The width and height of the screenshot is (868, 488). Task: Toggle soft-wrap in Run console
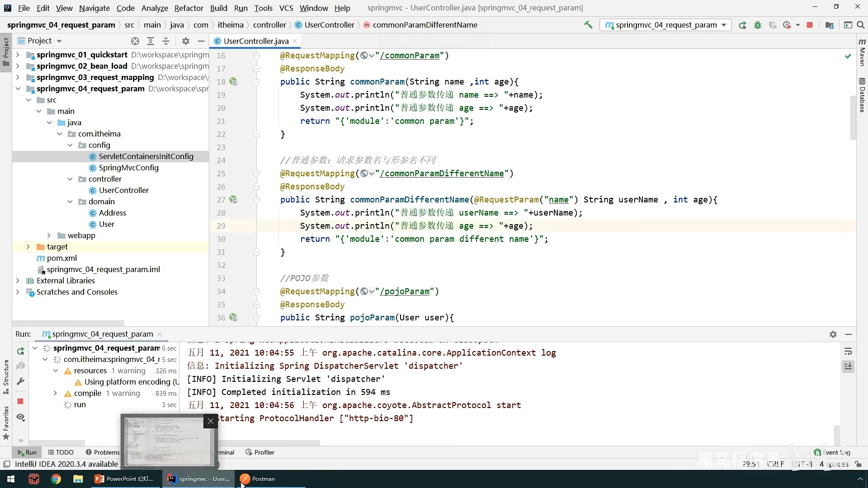tap(848, 352)
